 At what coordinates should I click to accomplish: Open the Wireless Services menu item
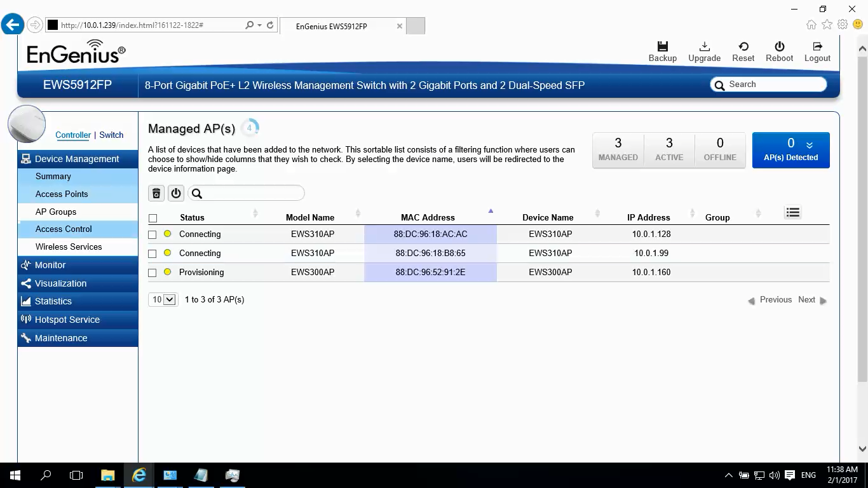tap(78, 247)
